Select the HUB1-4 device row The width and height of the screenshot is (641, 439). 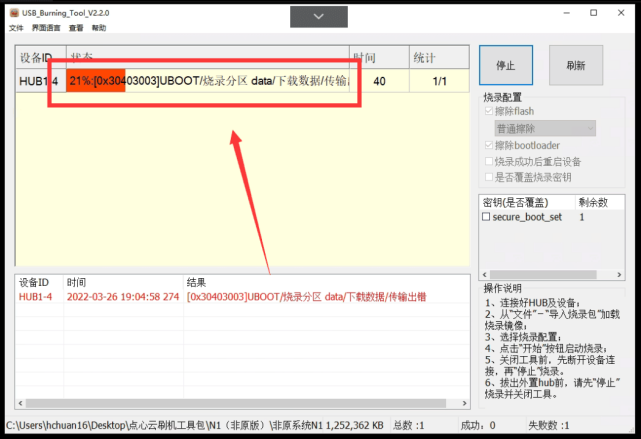[x=40, y=81]
